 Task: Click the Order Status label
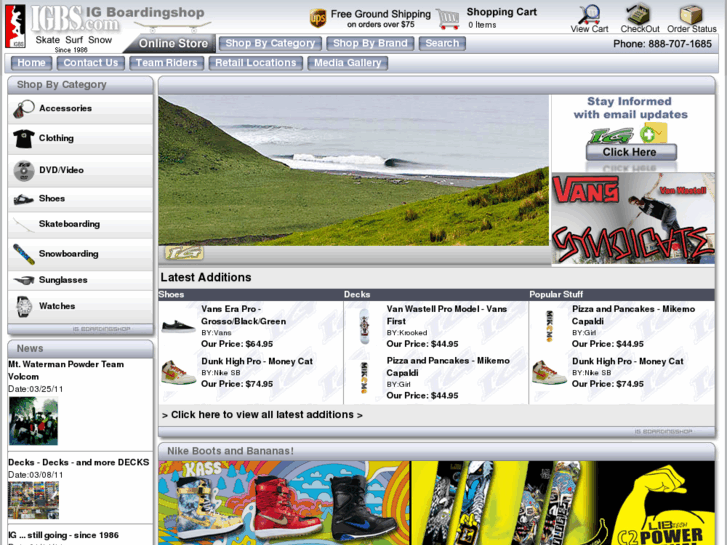tap(692, 29)
